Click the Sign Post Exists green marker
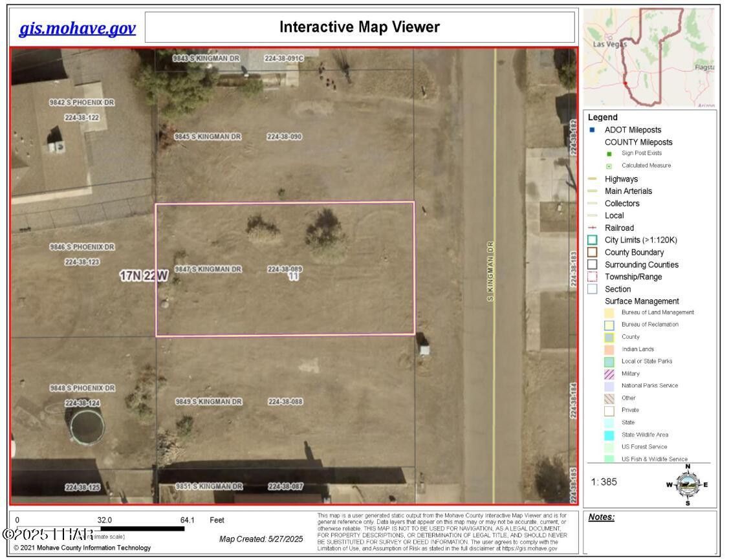Screen dimensions: 729x560 pos(609,154)
